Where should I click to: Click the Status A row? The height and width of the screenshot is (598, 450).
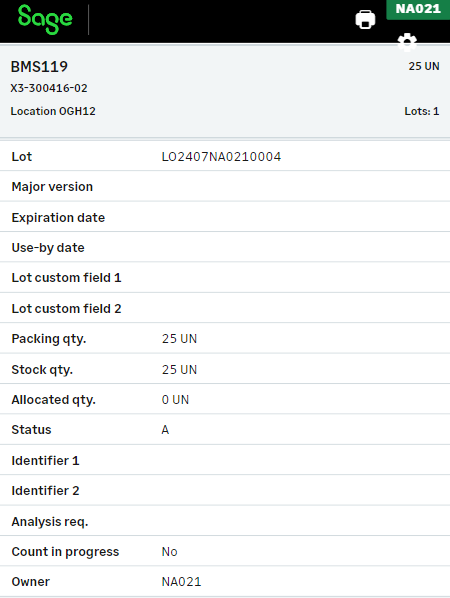(225, 429)
